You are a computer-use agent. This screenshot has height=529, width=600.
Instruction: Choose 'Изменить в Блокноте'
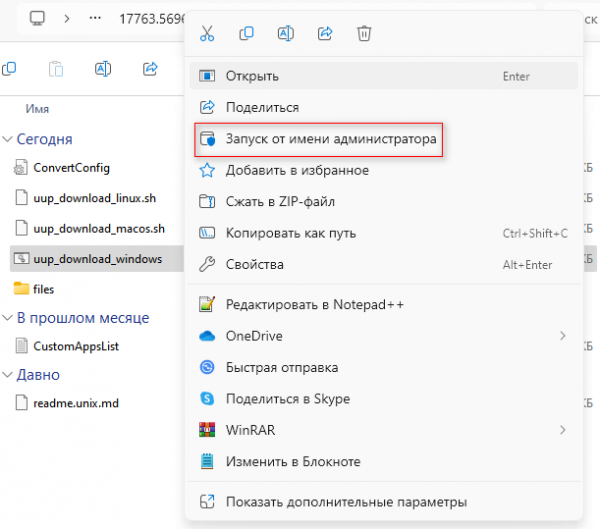coord(384,462)
